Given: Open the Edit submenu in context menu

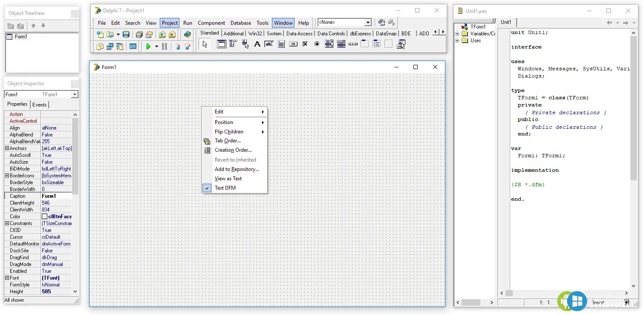Looking at the screenshot, I should click(x=234, y=112).
